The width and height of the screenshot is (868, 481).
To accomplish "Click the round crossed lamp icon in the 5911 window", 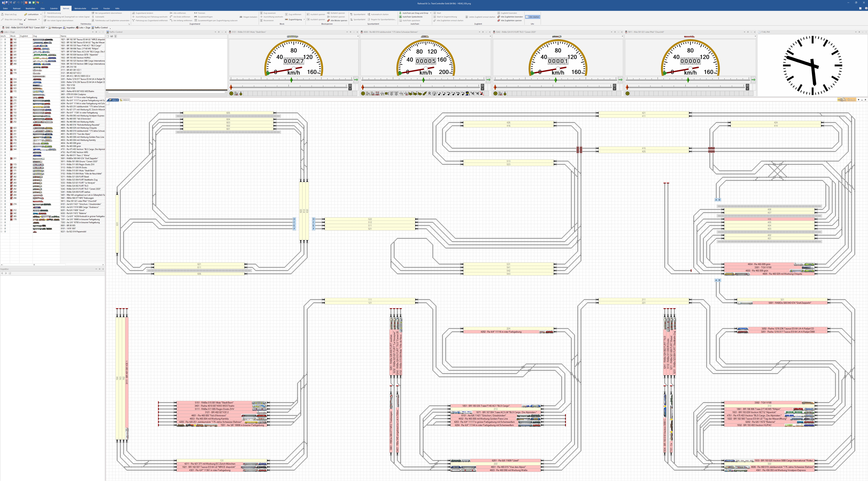I will click(x=627, y=94).
